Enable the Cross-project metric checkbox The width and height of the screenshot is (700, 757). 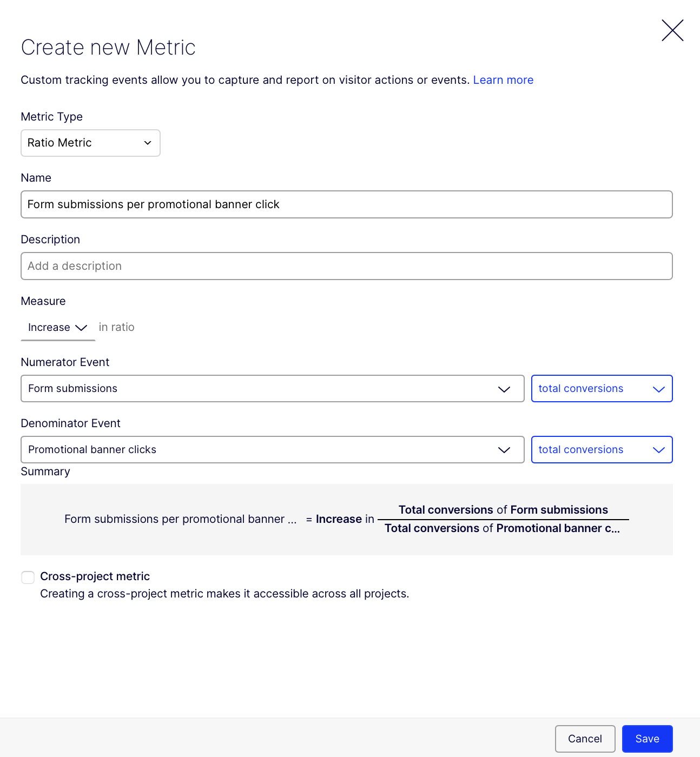(x=28, y=577)
